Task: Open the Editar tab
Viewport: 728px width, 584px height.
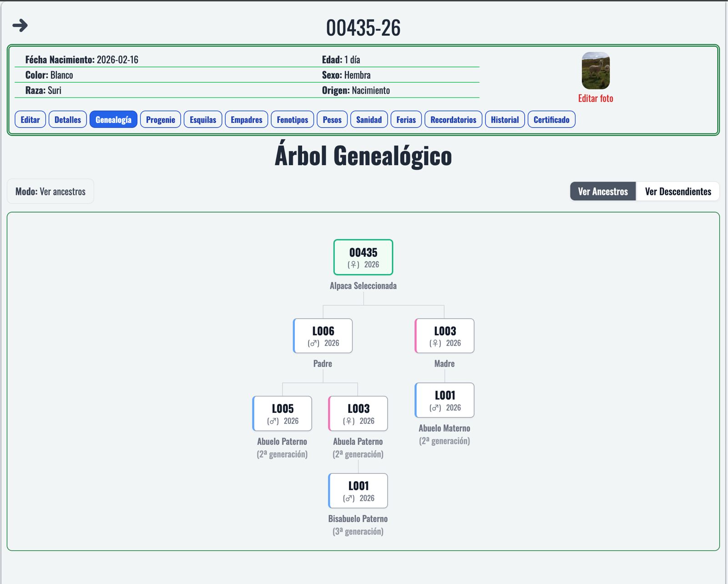Action: (30, 120)
